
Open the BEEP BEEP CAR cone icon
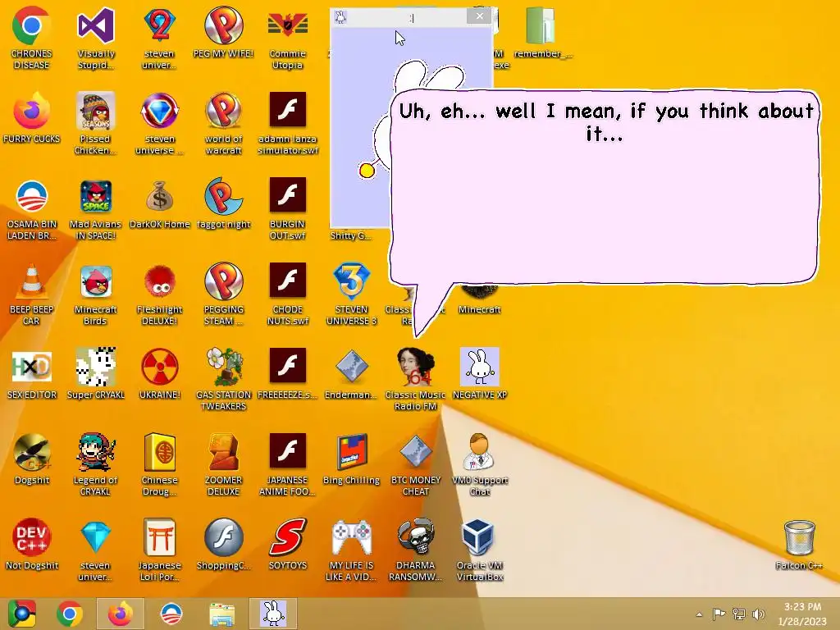[x=31, y=282]
